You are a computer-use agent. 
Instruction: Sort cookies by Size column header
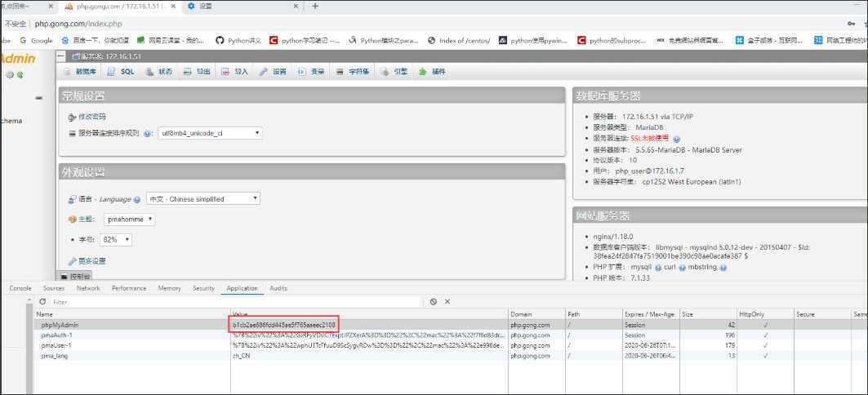pos(709,314)
